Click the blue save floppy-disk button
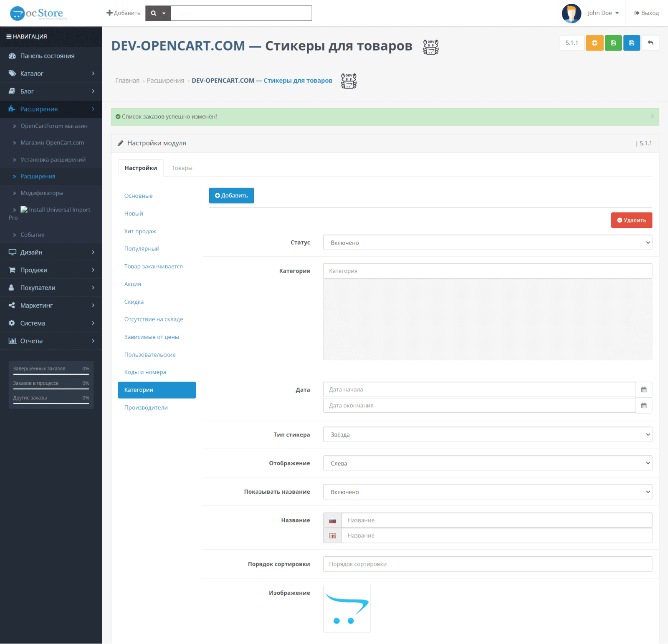Image resolution: width=668 pixels, height=644 pixels. coord(632,43)
